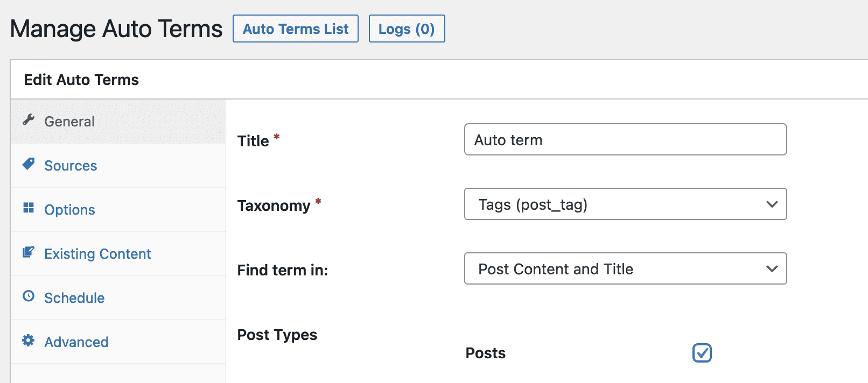Click the chevron arrow on the Taxonomy select
This screenshot has width=868, height=383.
tap(772, 204)
